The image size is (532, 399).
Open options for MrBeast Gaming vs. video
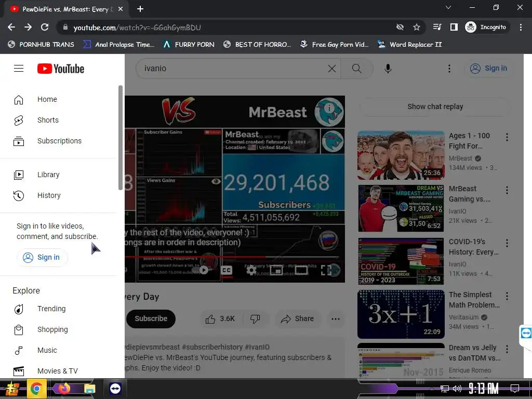507,190
